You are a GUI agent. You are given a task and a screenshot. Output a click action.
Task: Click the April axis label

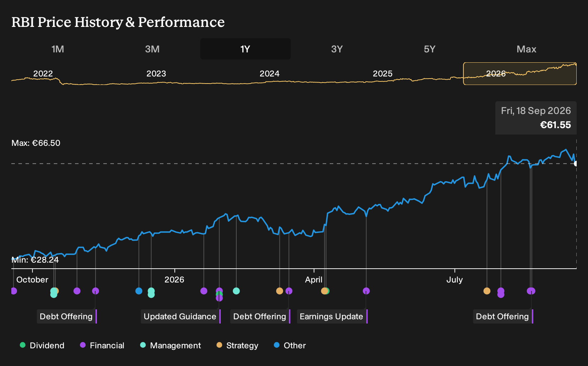coord(314,280)
